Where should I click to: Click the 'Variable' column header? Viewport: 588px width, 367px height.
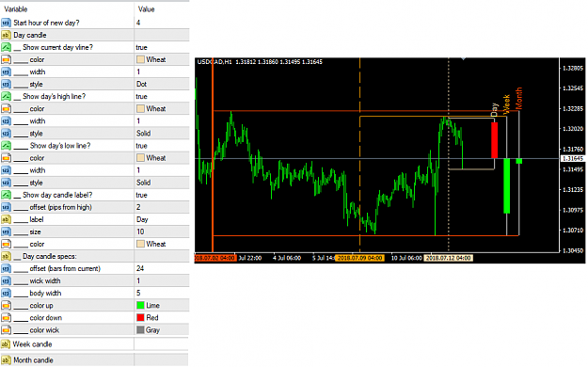click(x=16, y=9)
